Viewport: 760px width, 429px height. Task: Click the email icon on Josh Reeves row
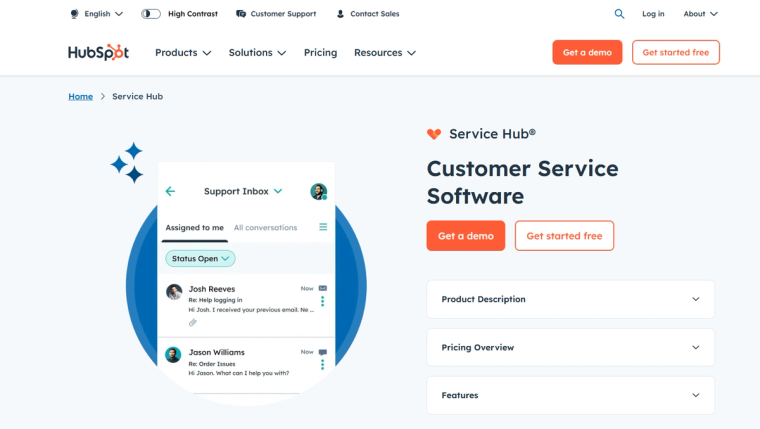(323, 288)
